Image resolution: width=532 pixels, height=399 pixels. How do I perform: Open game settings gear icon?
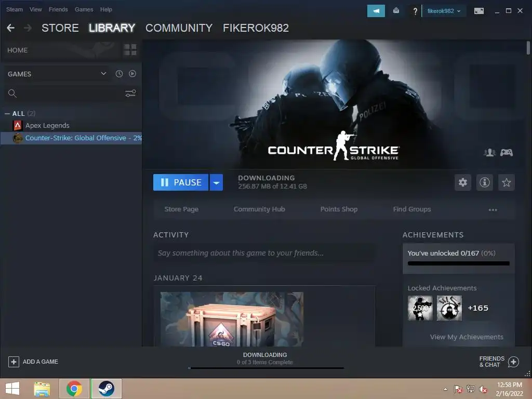(x=463, y=182)
